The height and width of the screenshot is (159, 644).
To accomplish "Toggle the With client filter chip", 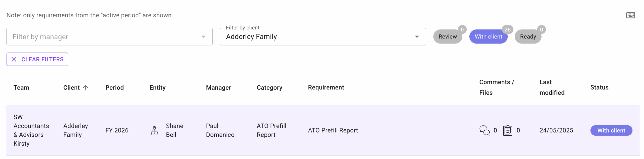I will (488, 36).
